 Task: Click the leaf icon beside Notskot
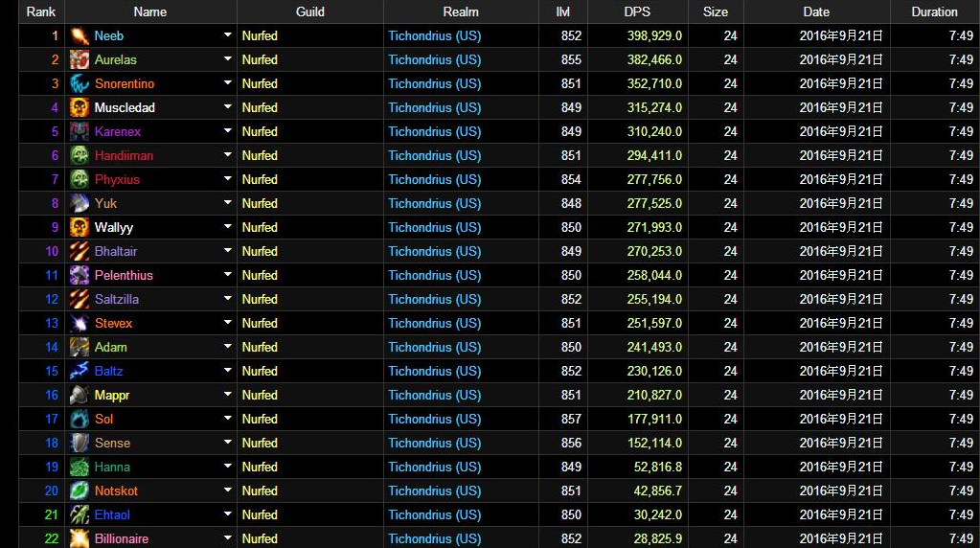(80, 491)
